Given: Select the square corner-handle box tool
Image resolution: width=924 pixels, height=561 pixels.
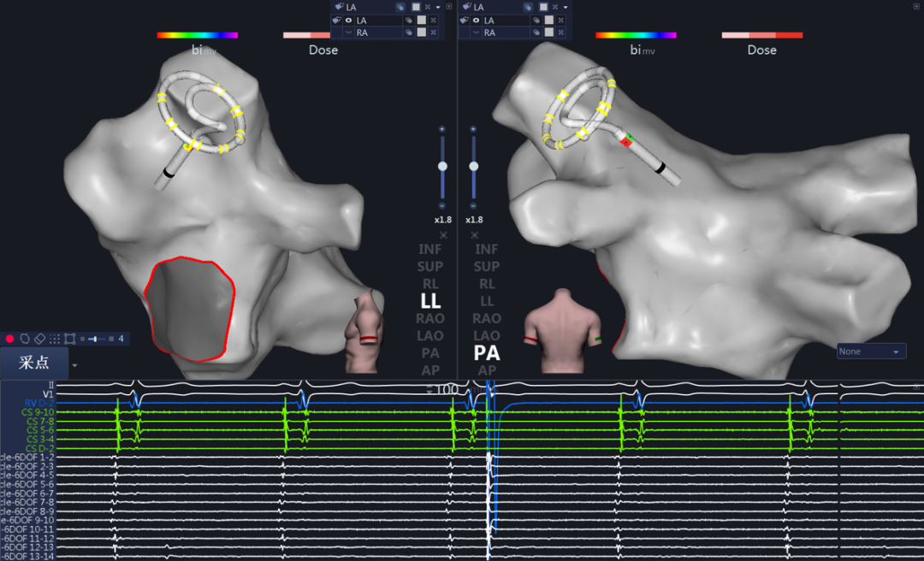Looking at the screenshot, I should (69, 339).
